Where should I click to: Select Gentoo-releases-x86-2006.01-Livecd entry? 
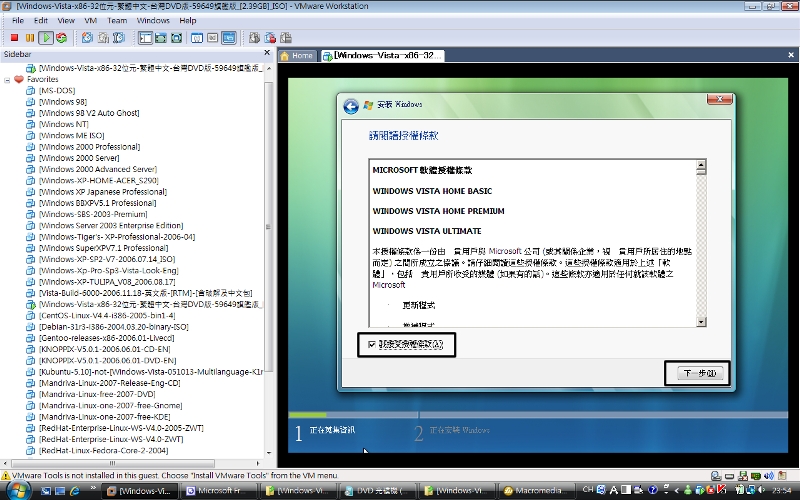tap(107, 338)
